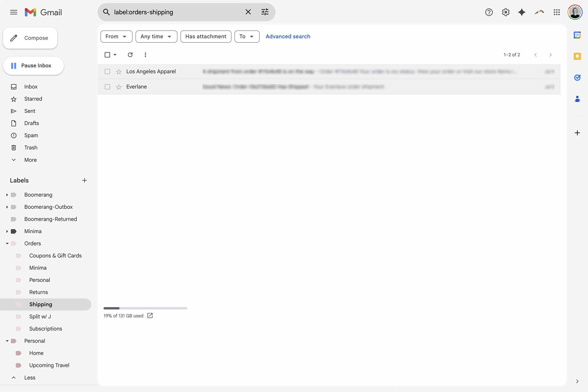Viewport: 588px width, 392px height.
Task: Click into the search mail field
Action: 175,12
